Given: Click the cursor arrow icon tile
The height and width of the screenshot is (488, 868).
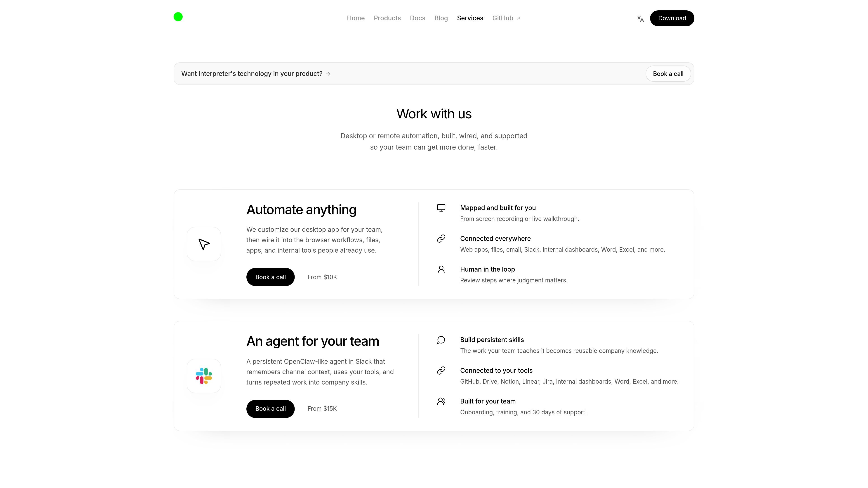Looking at the screenshot, I should [x=204, y=244].
